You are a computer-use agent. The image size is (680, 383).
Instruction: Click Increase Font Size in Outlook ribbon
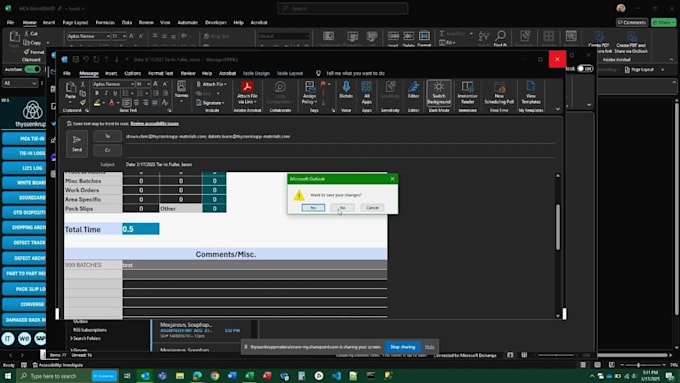click(x=155, y=84)
